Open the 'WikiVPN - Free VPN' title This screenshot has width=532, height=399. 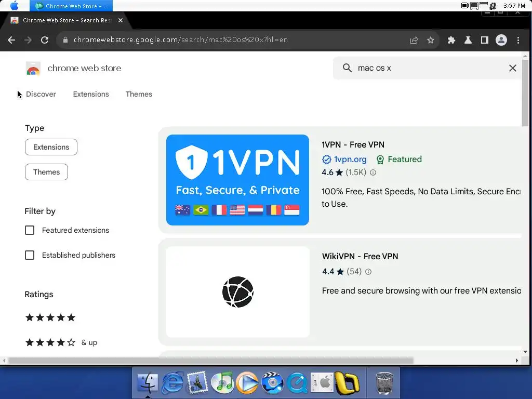(x=360, y=256)
